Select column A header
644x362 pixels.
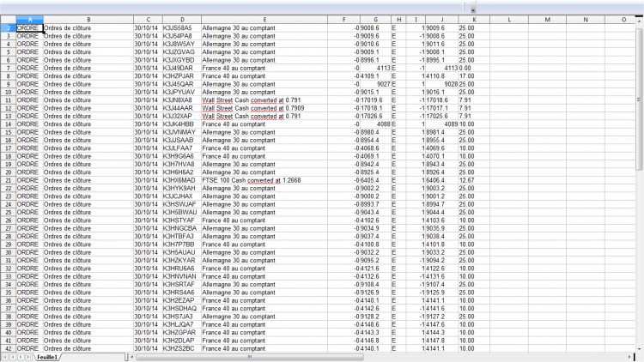coord(29,19)
